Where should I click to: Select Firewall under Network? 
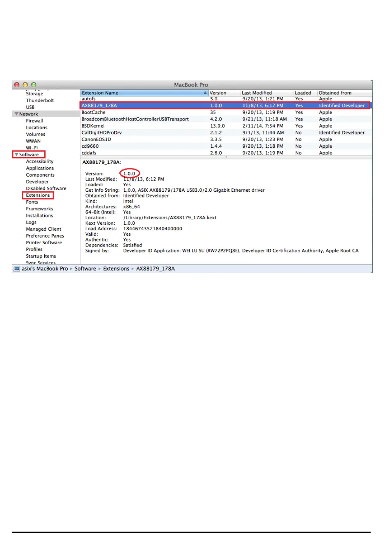tap(35, 121)
